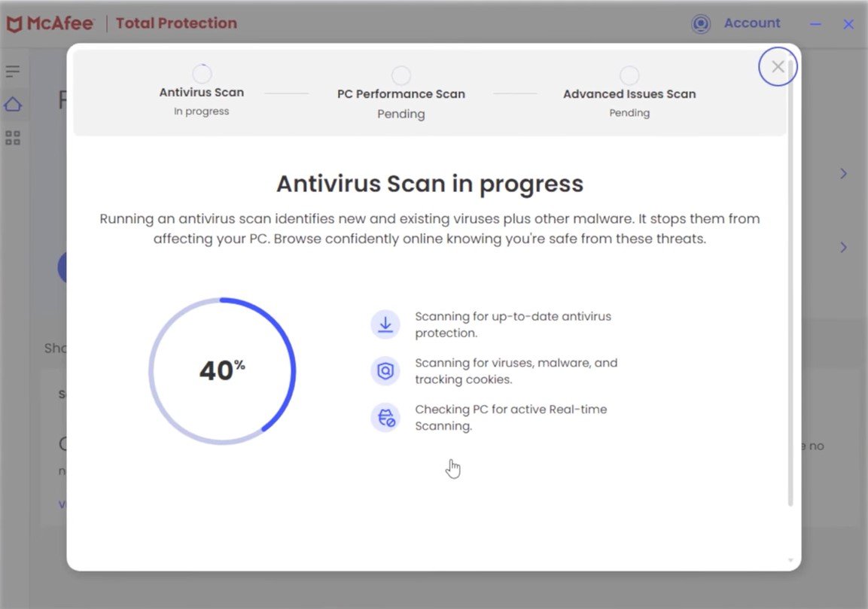The width and height of the screenshot is (868, 609).
Task: Open the Account link
Action: pyautogui.click(x=752, y=23)
